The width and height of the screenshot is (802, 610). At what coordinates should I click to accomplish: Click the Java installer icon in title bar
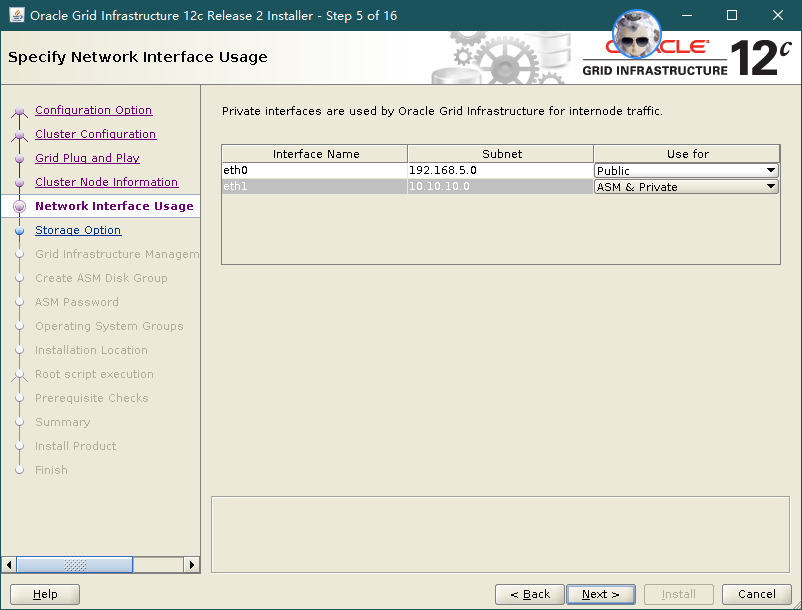pyautogui.click(x=17, y=15)
